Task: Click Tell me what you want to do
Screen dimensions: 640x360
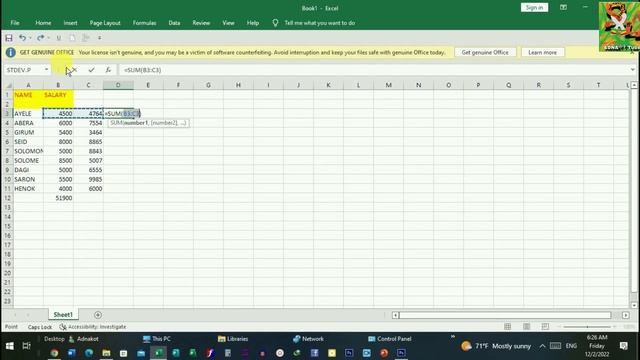Action: [320, 23]
